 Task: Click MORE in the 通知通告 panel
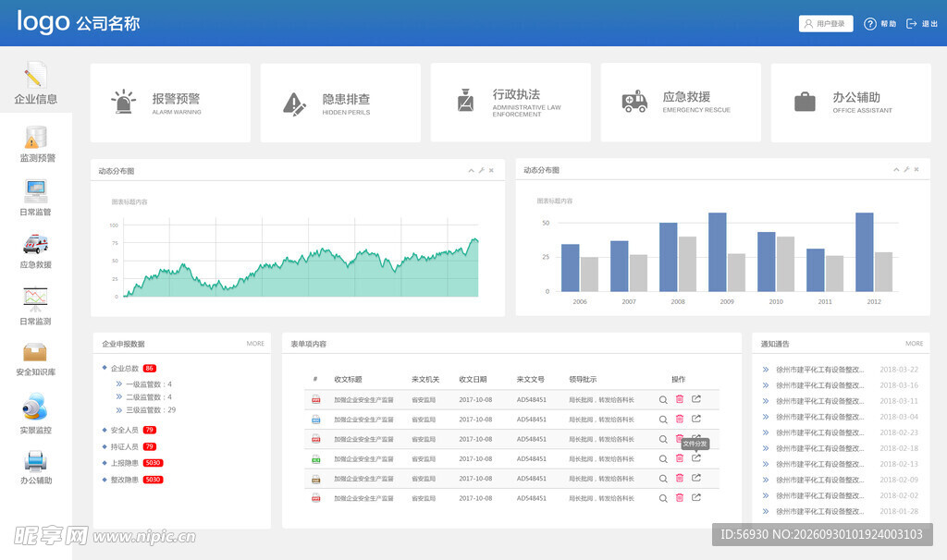[915, 344]
